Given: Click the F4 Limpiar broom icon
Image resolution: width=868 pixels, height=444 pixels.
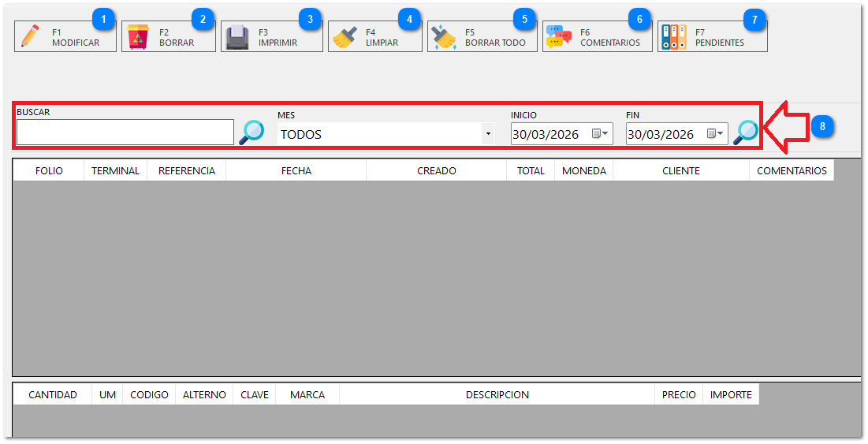Looking at the screenshot, I should (x=345, y=37).
